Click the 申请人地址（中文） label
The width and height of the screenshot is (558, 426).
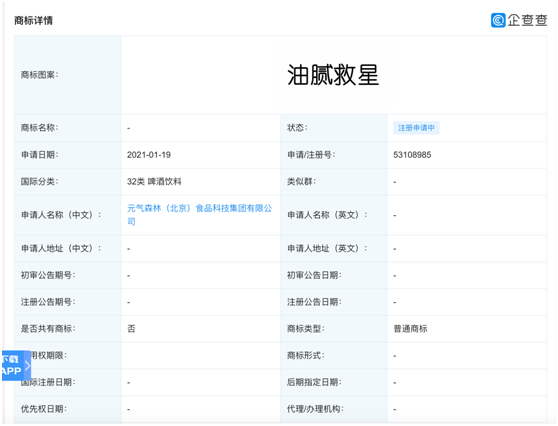[x=61, y=248]
